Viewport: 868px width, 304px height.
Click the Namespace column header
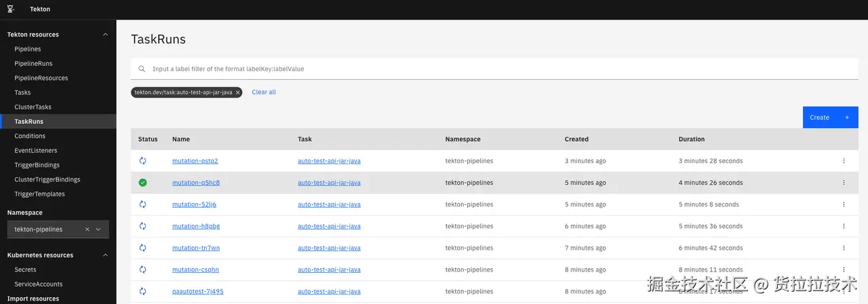point(462,139)
